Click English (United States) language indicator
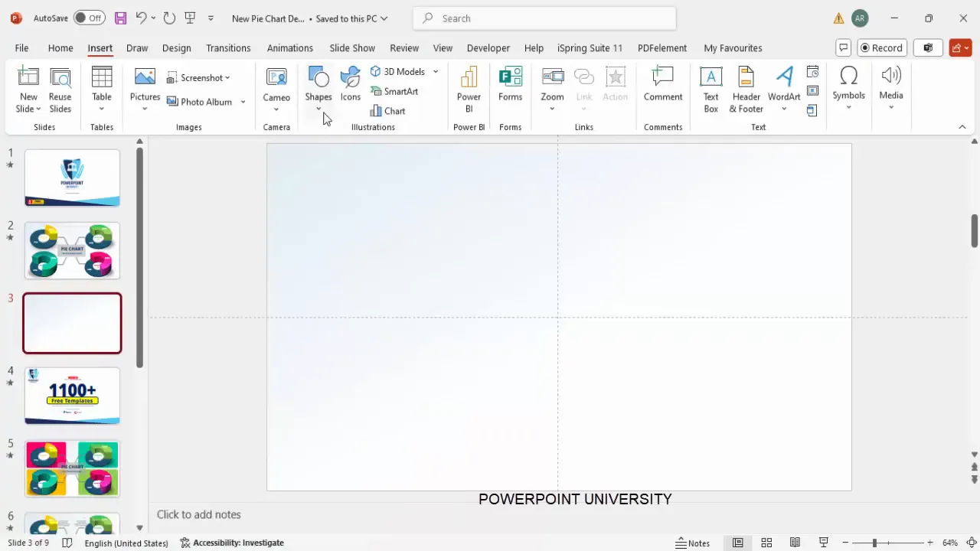The height and width of the screenshot is (551, 980). click(126, 543)
